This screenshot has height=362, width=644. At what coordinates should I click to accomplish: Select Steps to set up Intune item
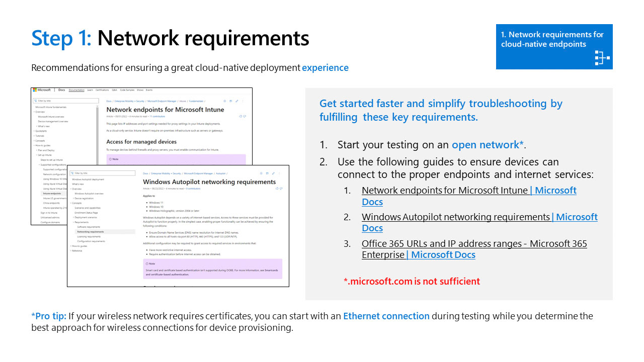coord(51,160)
